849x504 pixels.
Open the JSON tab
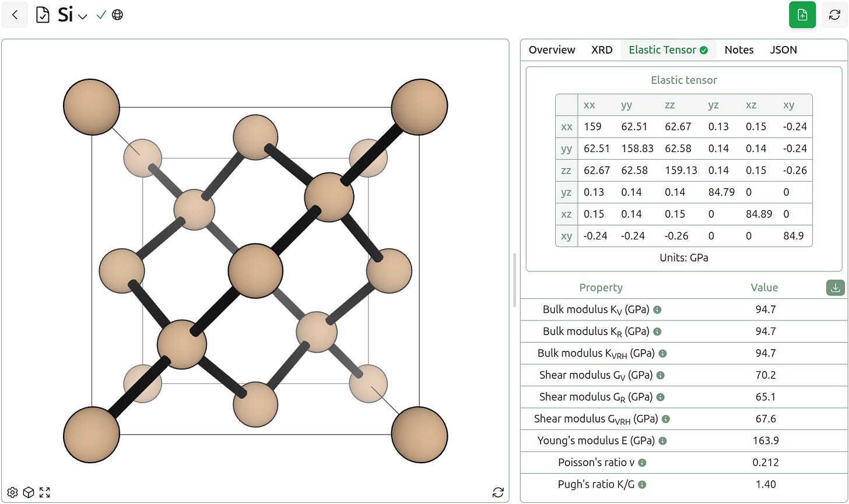[x=783, y=50]
